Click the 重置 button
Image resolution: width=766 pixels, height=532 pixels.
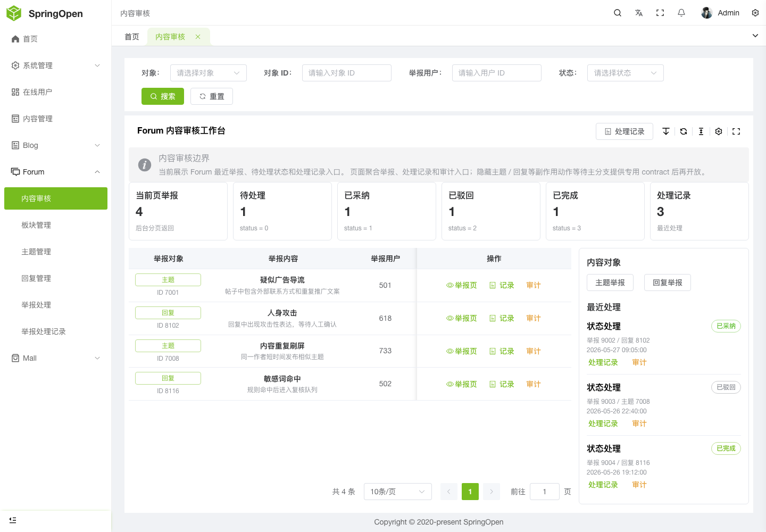point(212,96)
